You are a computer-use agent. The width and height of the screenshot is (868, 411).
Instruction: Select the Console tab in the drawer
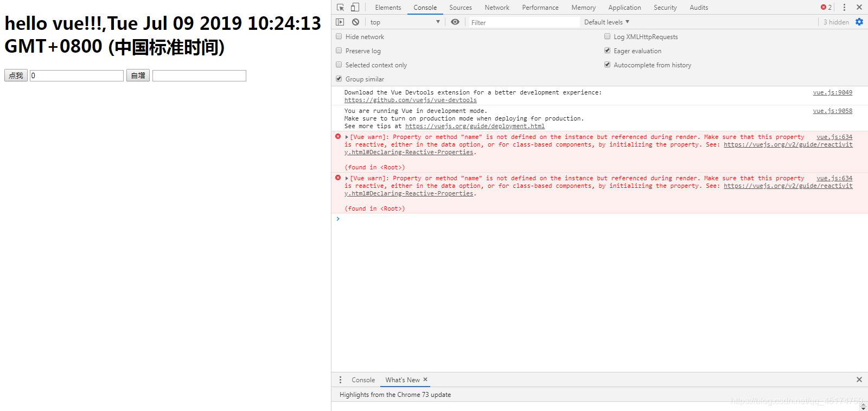point(363,380)
